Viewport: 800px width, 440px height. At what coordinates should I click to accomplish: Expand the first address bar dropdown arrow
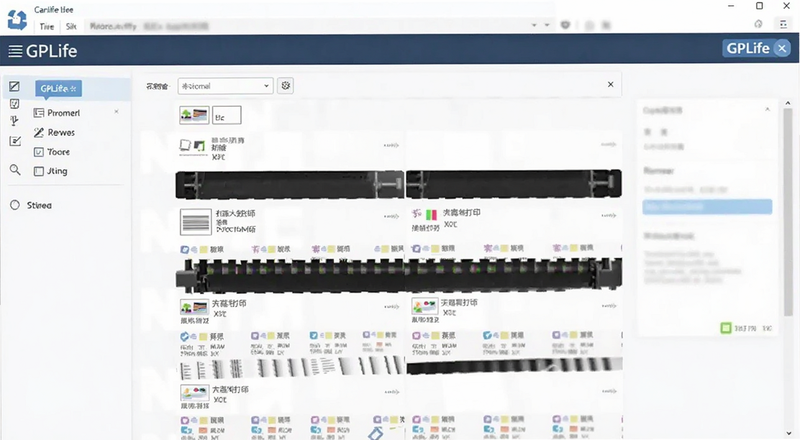click(x=534, y=25)
